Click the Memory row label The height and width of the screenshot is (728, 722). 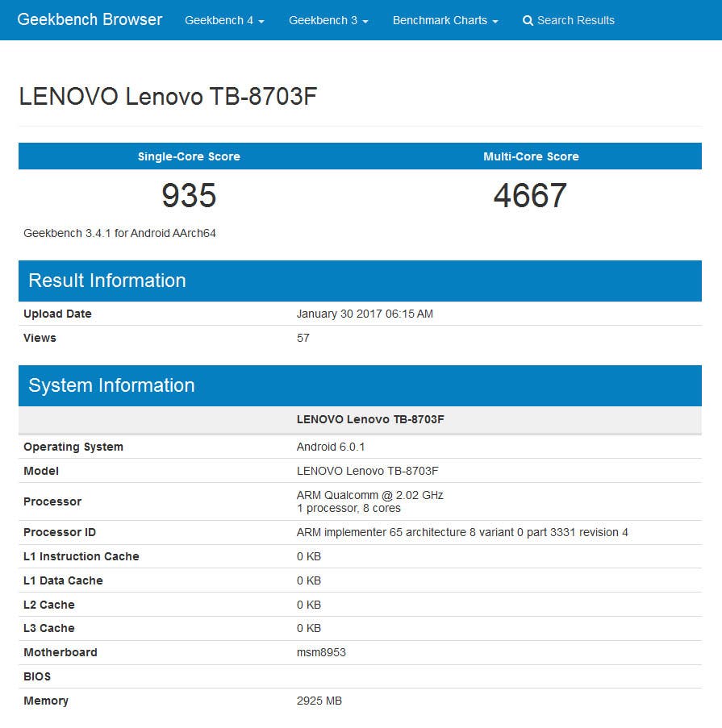coord(46,701)
